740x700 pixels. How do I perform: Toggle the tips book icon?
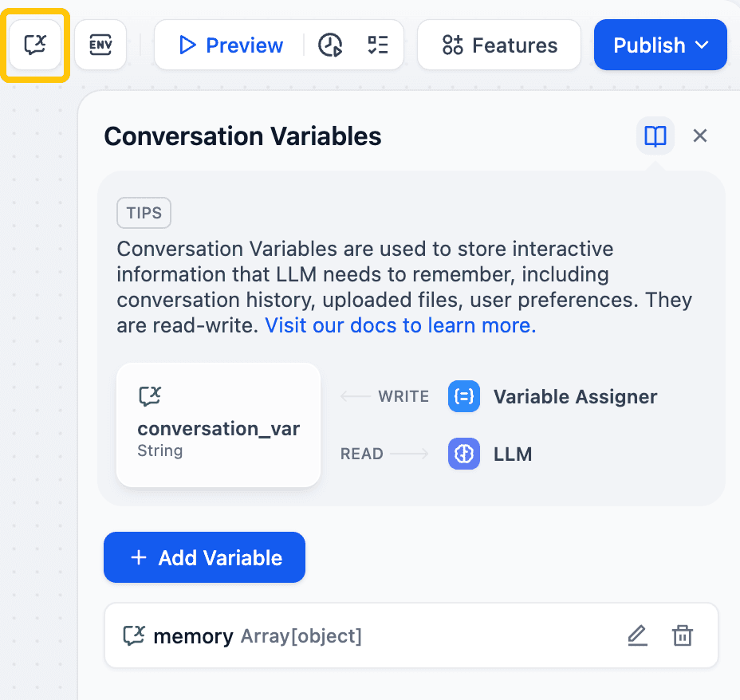[655, 136]
